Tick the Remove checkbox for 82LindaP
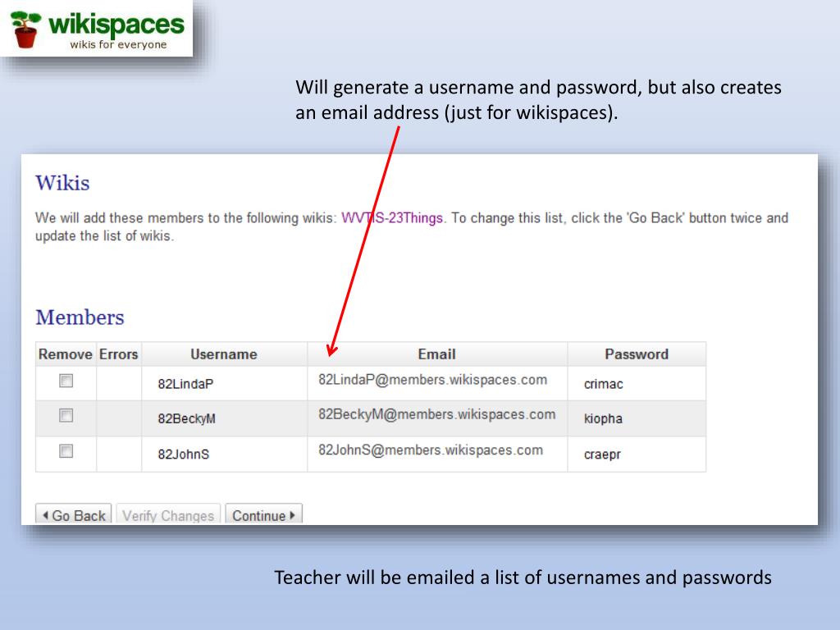Image resolution: width=840 pixels, height=630 pixels. (x=66, y=381)
